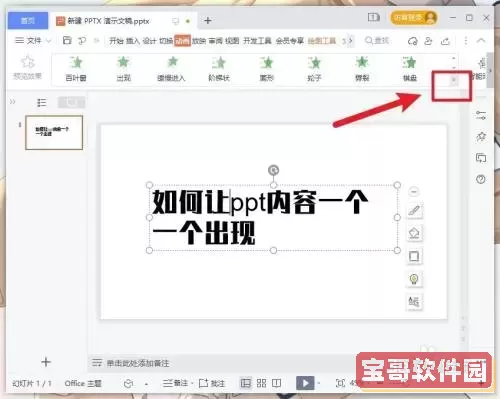This screenshot has height=399, width=500.
Task: Click Office 主题 in the status bar
Action: tap(83, 383)
